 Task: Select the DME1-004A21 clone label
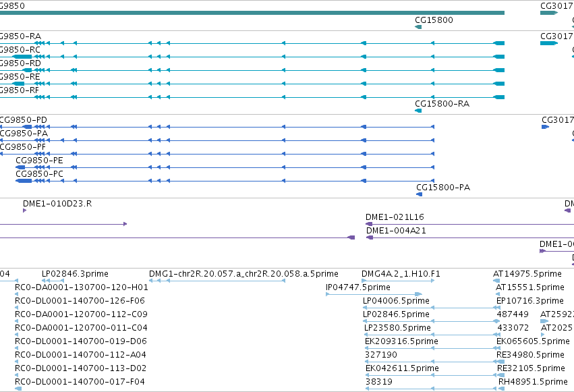pos(396,231)
